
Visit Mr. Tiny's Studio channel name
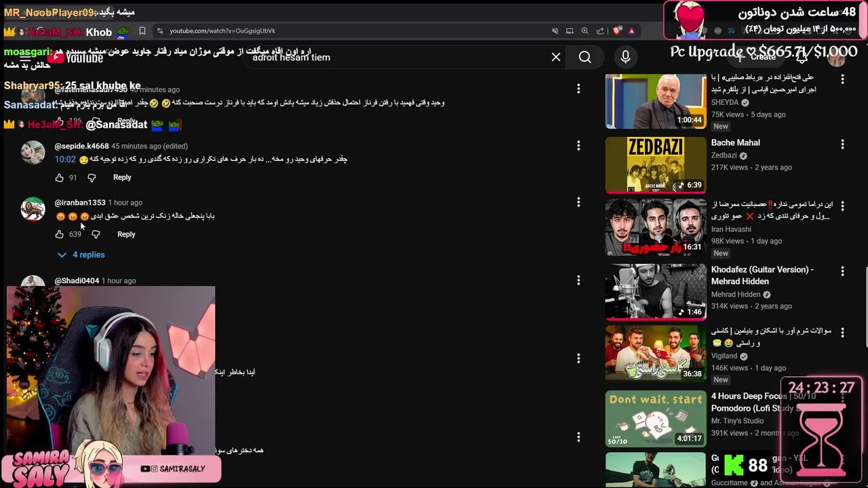[x=737, y=421]
